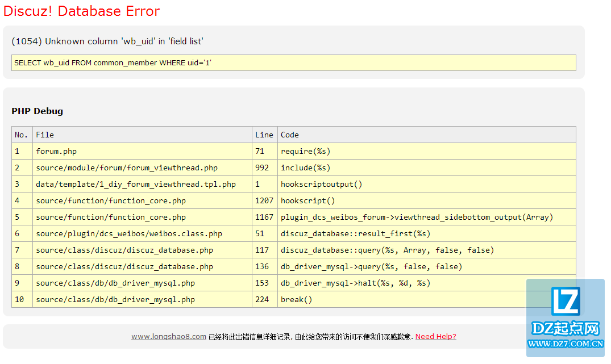
Task: Select discuz_database.php in the line 136 row
Action: pyautogui.click(x=142, y=267)
